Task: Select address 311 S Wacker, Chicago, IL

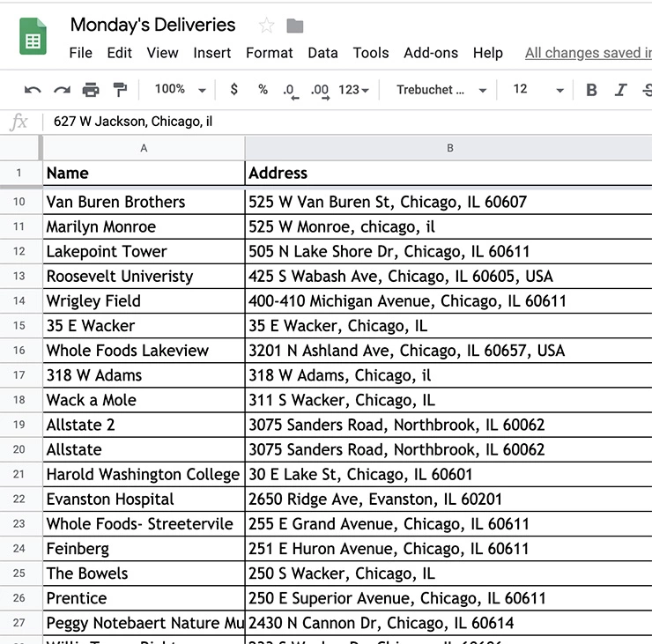Action: pyautogui.click(x=448, y=400)
